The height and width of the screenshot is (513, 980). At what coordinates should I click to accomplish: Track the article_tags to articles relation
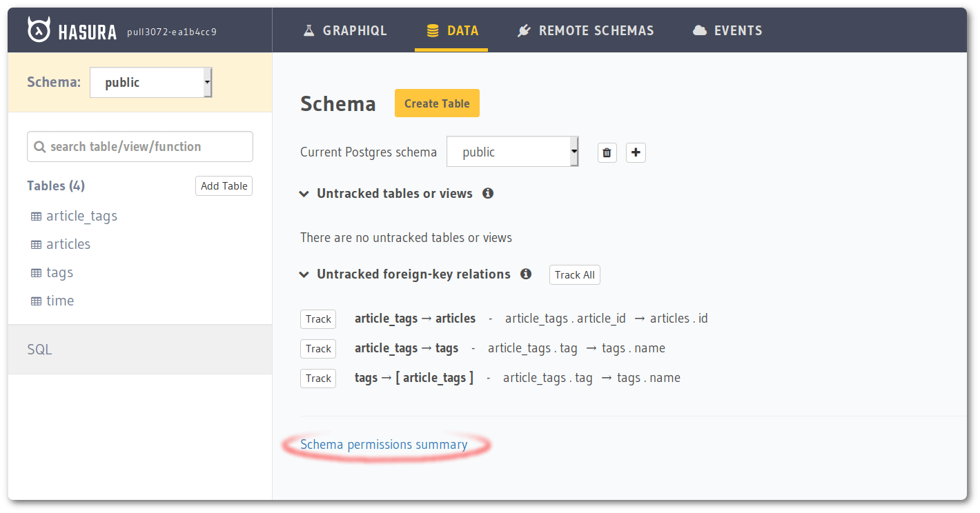pyautogui.click(x=317, y=319)
